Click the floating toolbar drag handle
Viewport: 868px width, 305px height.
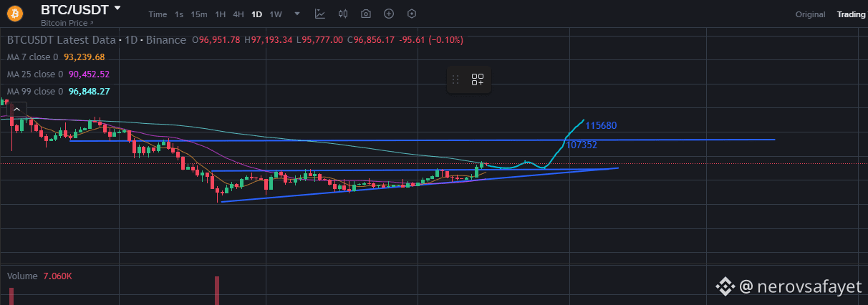click(455, 80)
